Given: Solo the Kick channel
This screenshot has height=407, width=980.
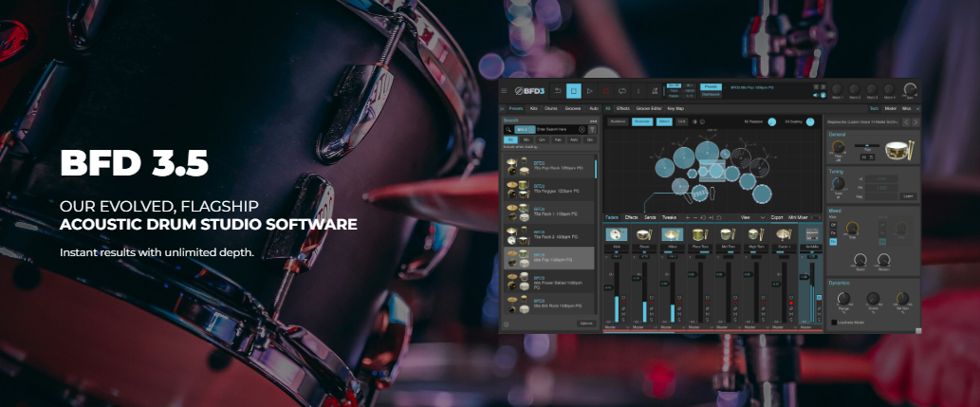Looking at the screenshot, I should point(623,320).
